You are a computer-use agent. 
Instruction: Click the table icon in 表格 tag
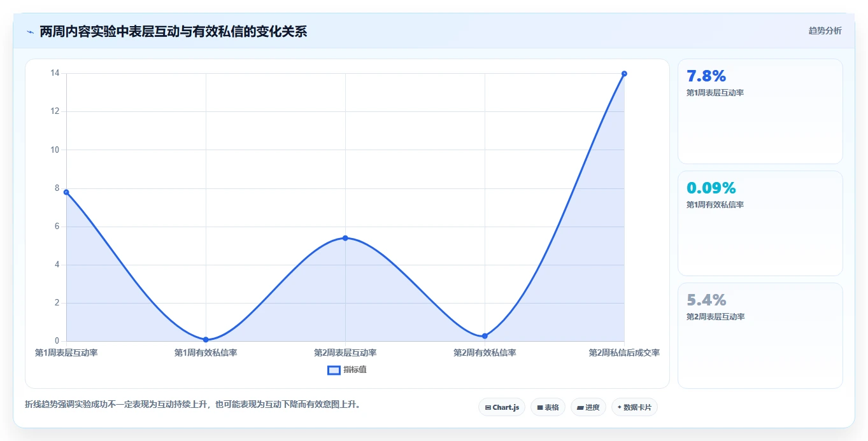[x=540, y=407]
